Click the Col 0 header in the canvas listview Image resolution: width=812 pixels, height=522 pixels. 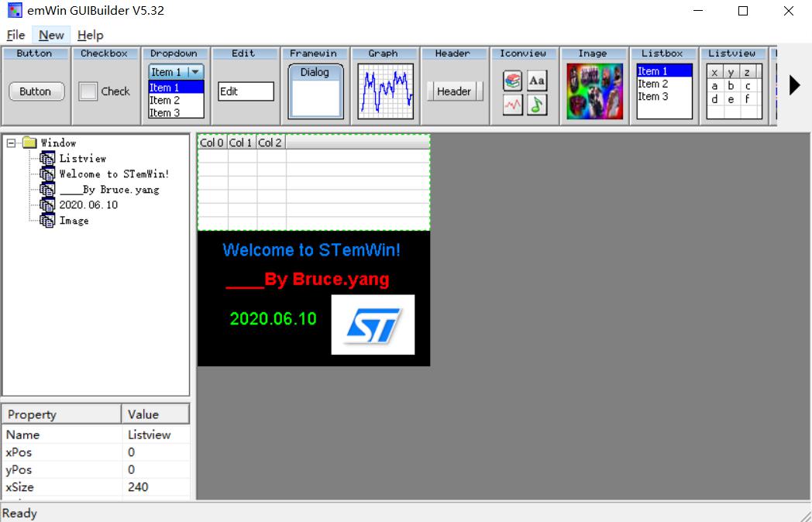click(212, 143)
